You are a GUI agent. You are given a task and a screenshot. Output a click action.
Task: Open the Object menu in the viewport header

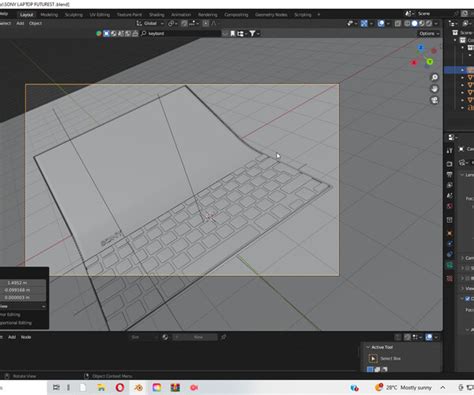[35, 23]
